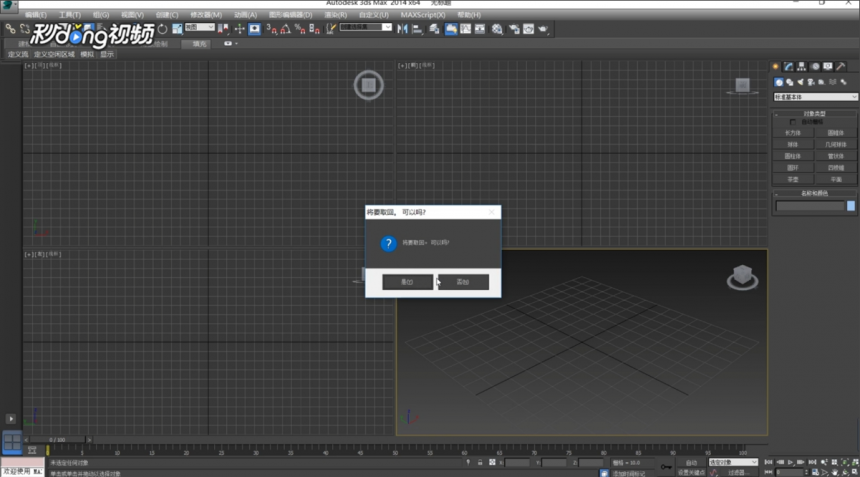
Task: Collapse the 对象类型 rollout
Action: point(814,113)
